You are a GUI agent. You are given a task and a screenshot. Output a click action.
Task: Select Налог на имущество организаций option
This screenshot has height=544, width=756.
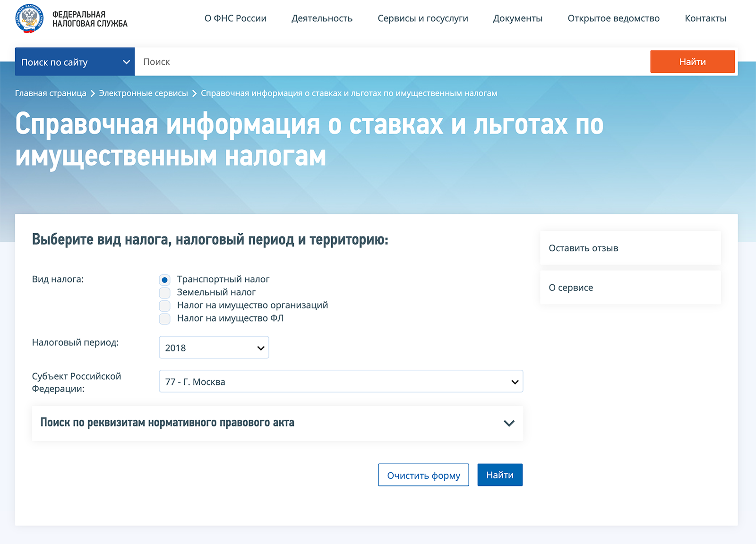point(164,306)
